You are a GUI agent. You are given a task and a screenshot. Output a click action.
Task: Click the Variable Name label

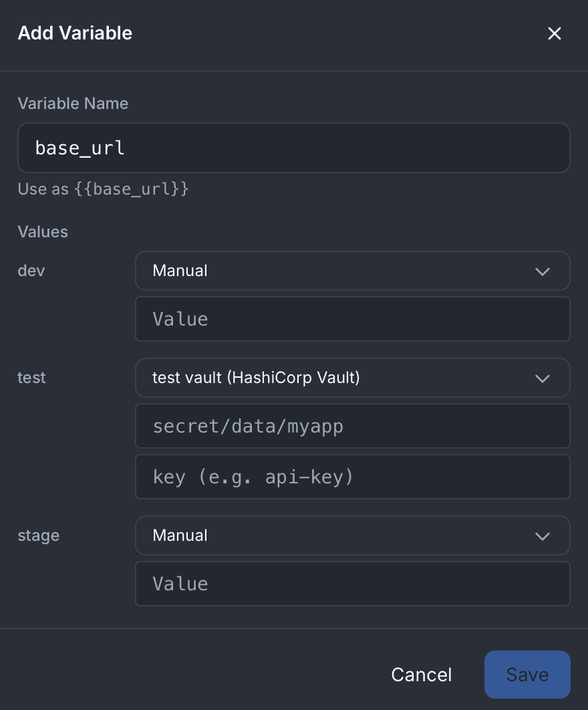point(73,103)
